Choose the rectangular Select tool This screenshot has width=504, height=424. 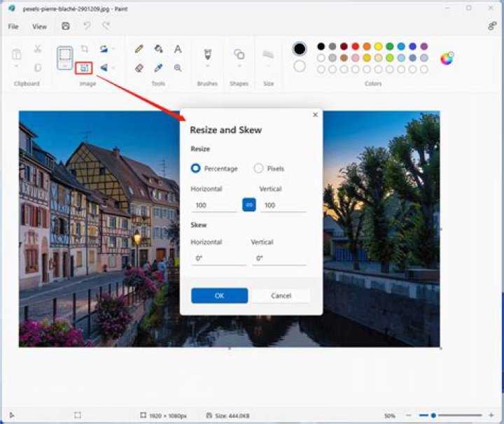(64, 55)
